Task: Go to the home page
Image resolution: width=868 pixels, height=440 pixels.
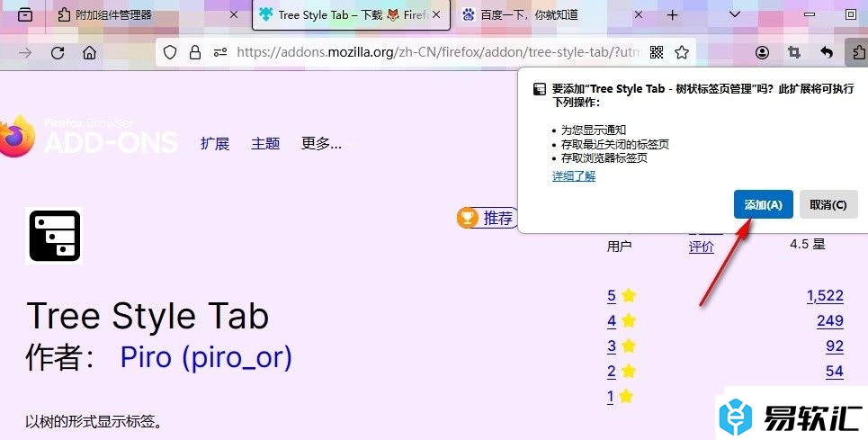Action: point(89,52)
